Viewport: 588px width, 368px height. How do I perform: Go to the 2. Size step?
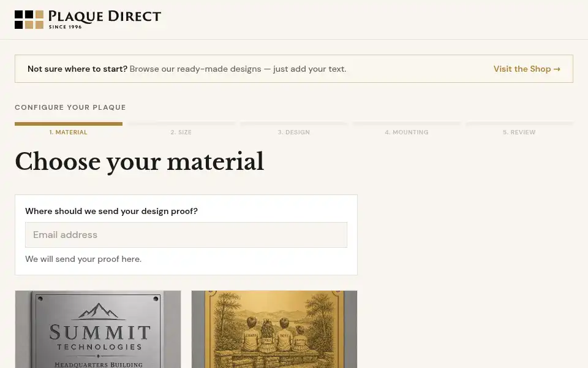pos(181,129)
